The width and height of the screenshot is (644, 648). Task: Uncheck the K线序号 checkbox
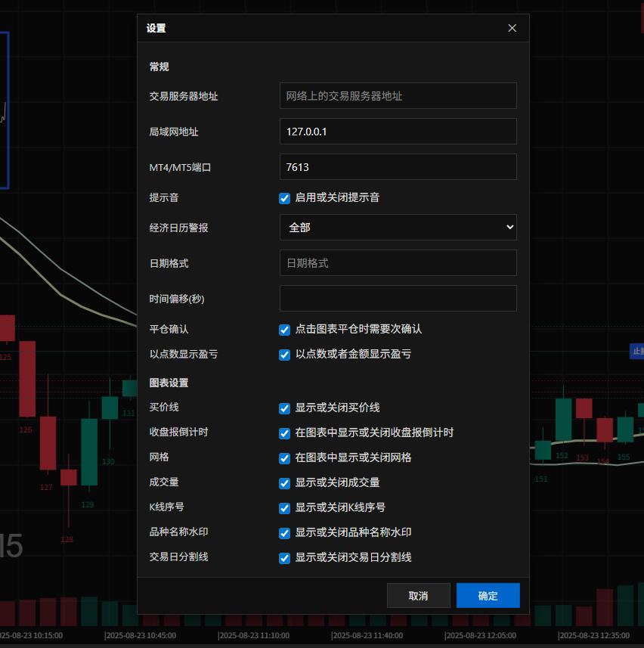point(285,508)
